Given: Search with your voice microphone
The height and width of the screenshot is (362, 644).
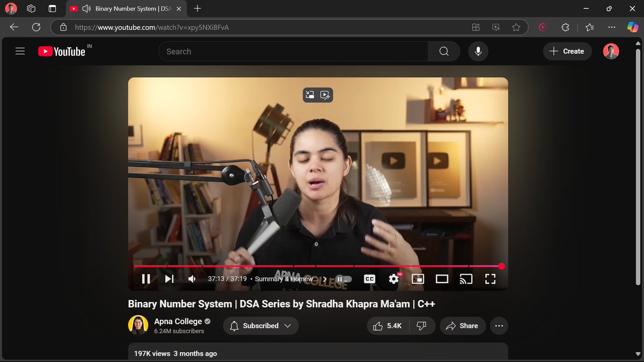Looking at the screenshot, I should [478, 51].
